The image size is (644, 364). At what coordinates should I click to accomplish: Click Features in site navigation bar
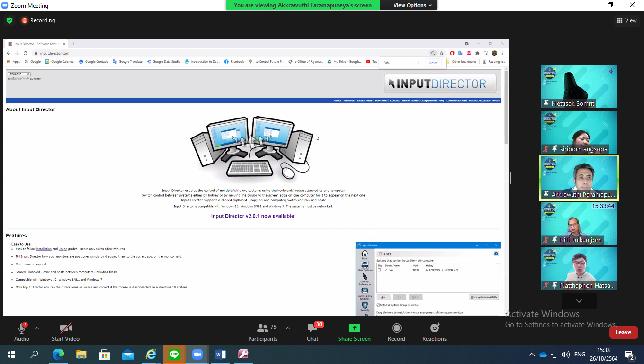pyautogui.click(x=349, y=100)
